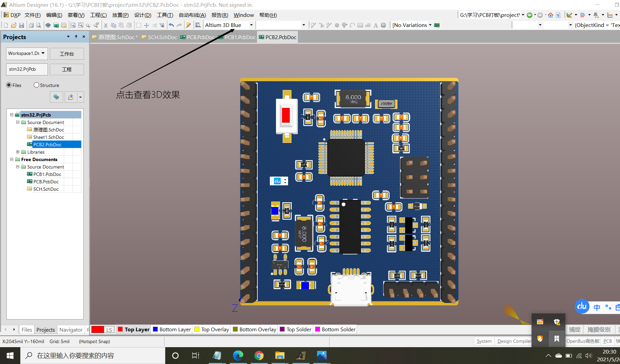Image resolution: width=620 pixels, height=364 pixels.
Task: Open the Window menu
Action: pyautogui.click(x=244, y=15)
